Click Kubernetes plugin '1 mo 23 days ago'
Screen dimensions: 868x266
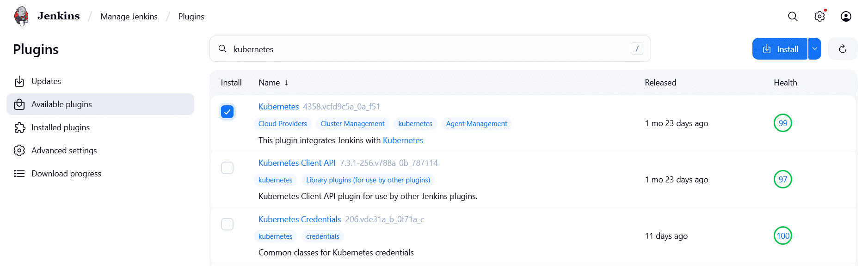pyautogui.click(x=677, y=123)
